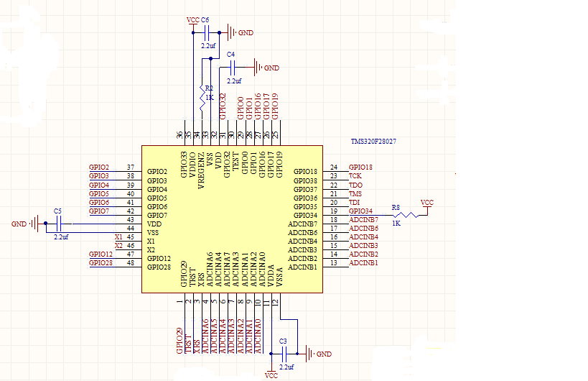Image resolution: width=588 pixels, height=381 pixels.
Task: Click the red GPIO32 net label at top
Action: pos(223,106)
